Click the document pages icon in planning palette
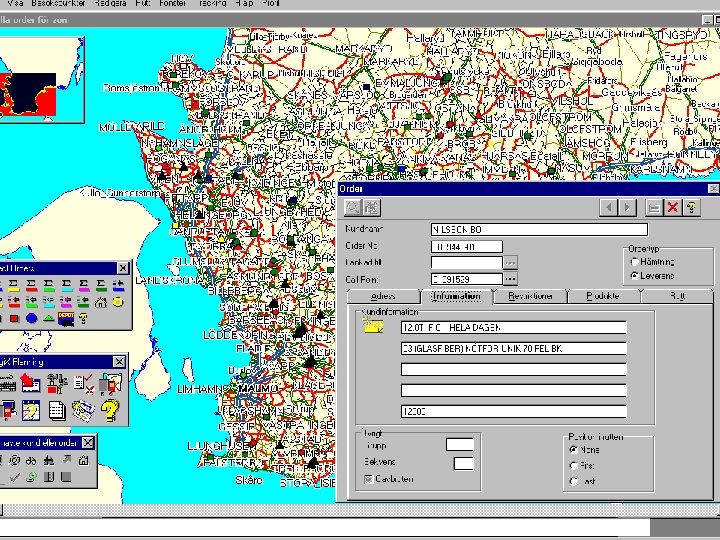 [x=57, y=410]
